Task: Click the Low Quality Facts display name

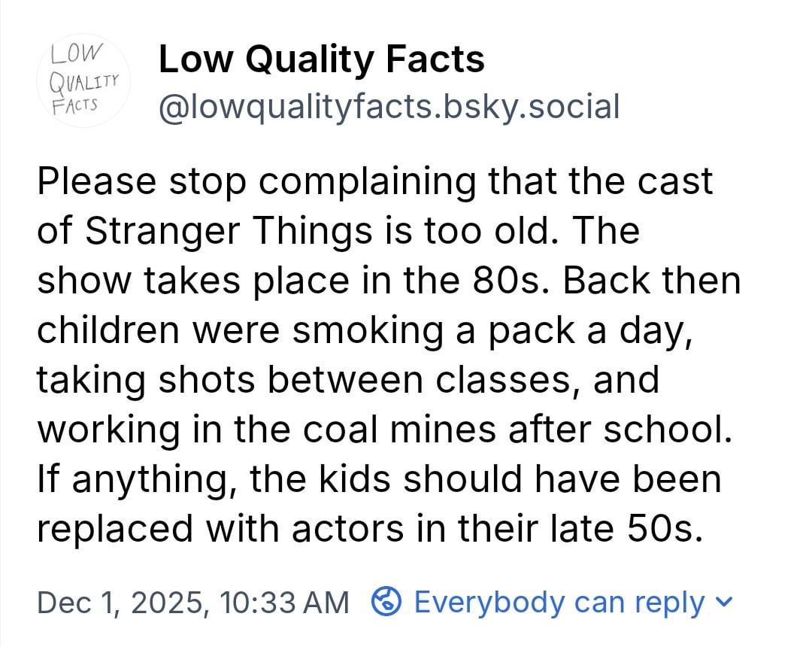Action: point(321,59)
